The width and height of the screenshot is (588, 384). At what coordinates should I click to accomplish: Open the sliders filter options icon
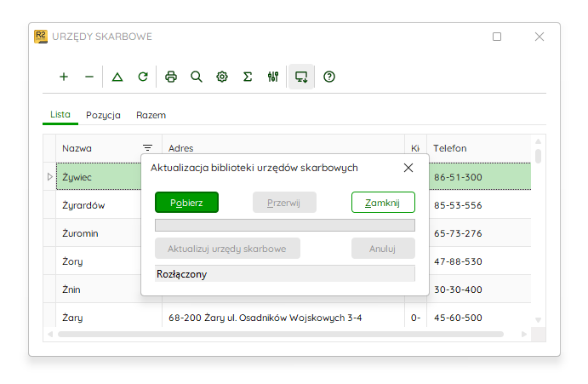tap(273, 77)
